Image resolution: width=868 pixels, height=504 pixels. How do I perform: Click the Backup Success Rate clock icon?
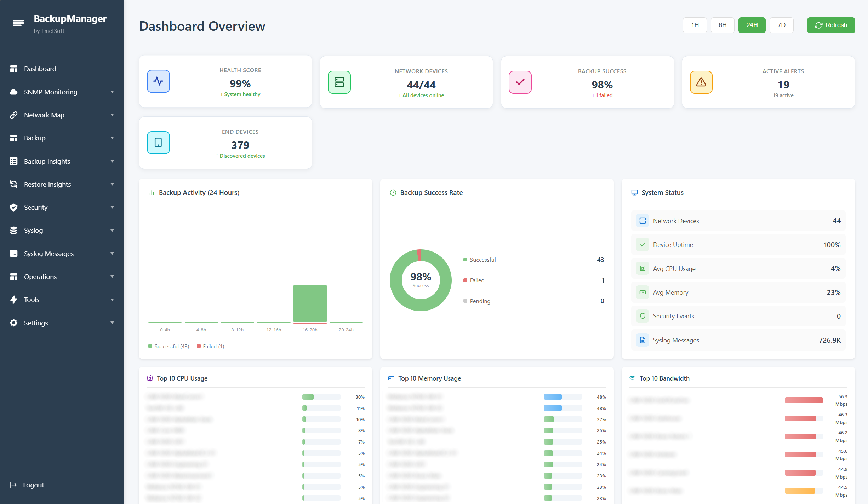(x=393, y=193)
